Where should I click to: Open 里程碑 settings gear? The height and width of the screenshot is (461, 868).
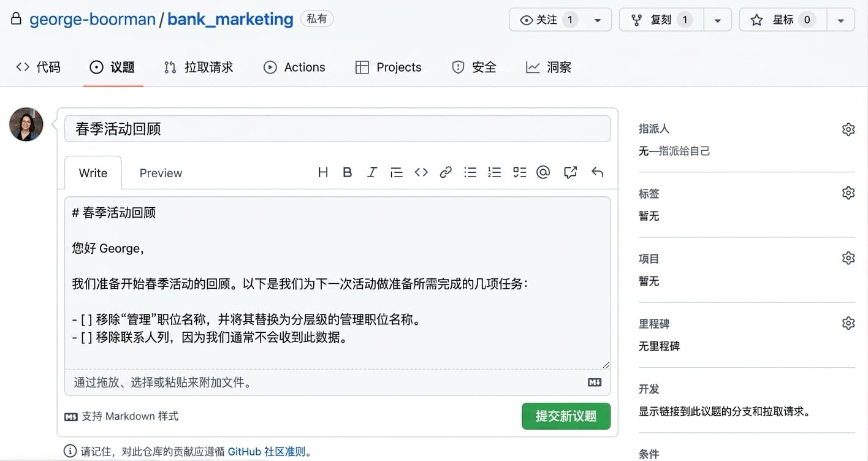pyautogui.click(x=848, y=323)
